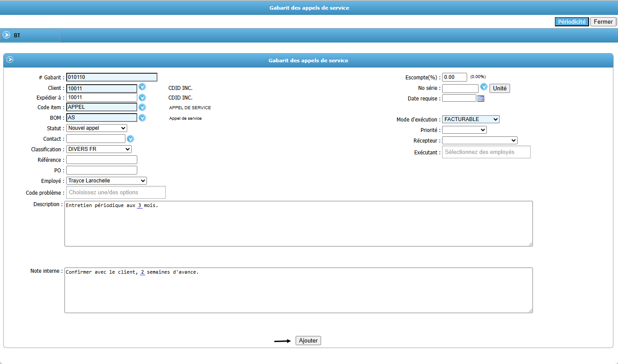Open lookup icon beside No série field
The width and height of the screenshot is (618, 364).
(484, 87)
